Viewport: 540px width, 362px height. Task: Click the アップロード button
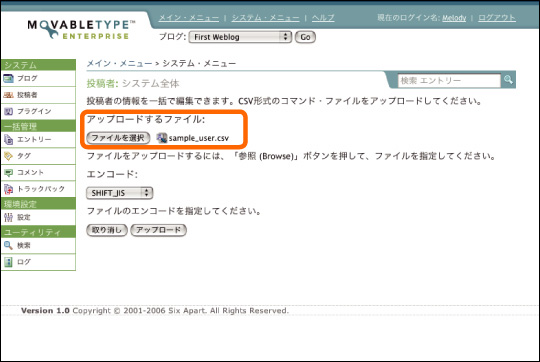(x=158, y=230)
